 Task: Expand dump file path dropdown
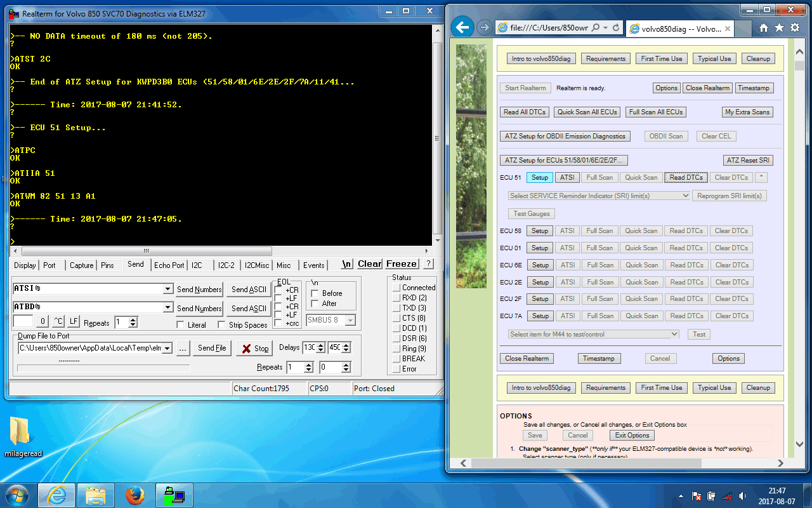coord(167,348)
